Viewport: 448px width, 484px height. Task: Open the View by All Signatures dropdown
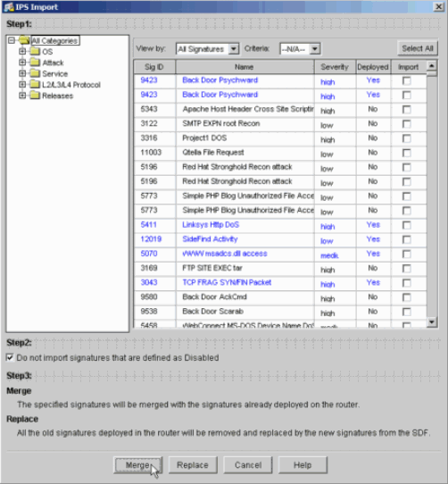234,49
